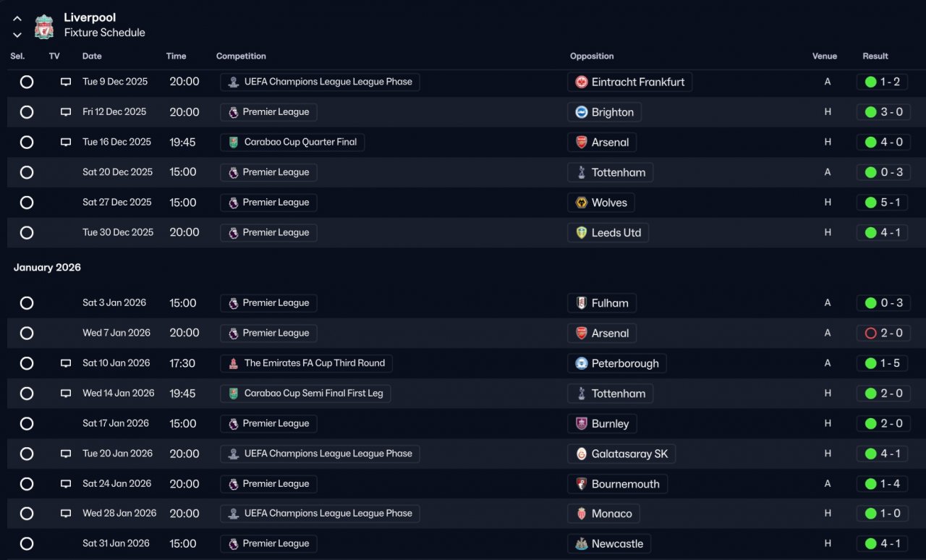Click the Wolves club badge icon
The width and height of the screenshot is (926, 560).
click(x=581, y=203)
